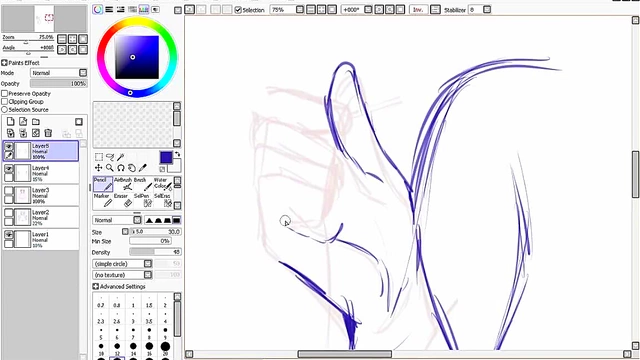Open the Stabilizer value dropdown
This screenshot has height=360, width=640.
point(487,9)
